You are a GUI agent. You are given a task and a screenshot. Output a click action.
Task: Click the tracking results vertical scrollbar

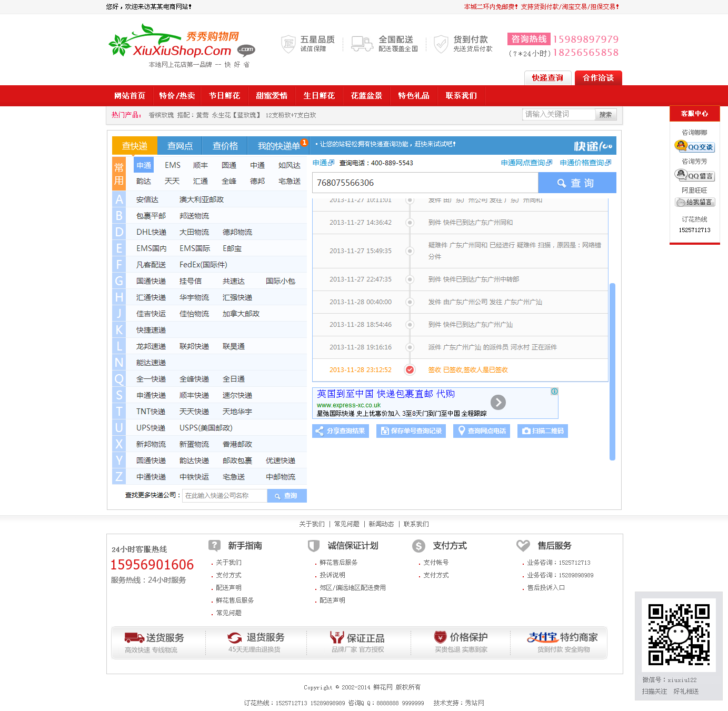[612, 371]
